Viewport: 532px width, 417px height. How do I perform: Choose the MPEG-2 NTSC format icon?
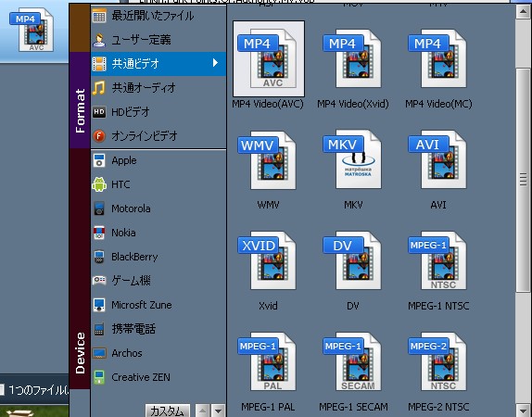437,362
